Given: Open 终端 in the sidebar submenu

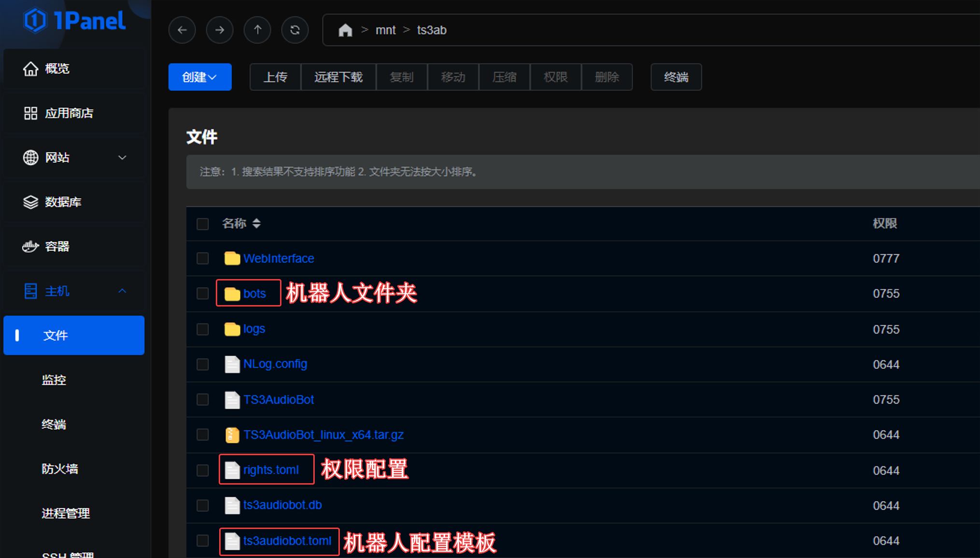Looking at the screenshot, I should [x=54, y=424].
